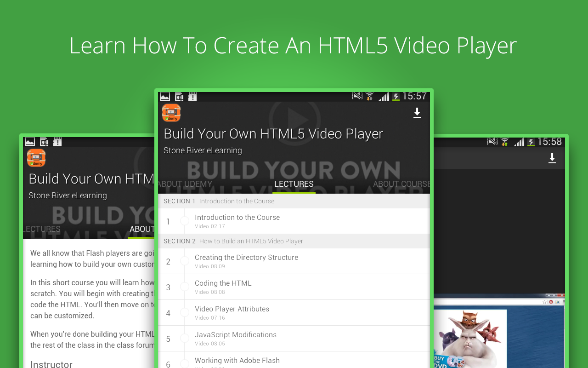Switch to LECTURES tab on the left phone
The width and height of the screenshot is (588, 368).
point(42,229)
